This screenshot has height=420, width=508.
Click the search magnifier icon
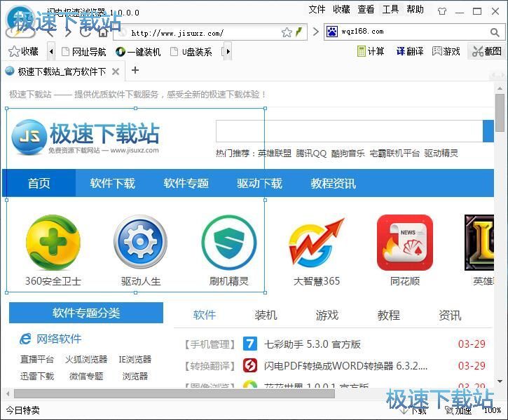click(x=495, y=32)
